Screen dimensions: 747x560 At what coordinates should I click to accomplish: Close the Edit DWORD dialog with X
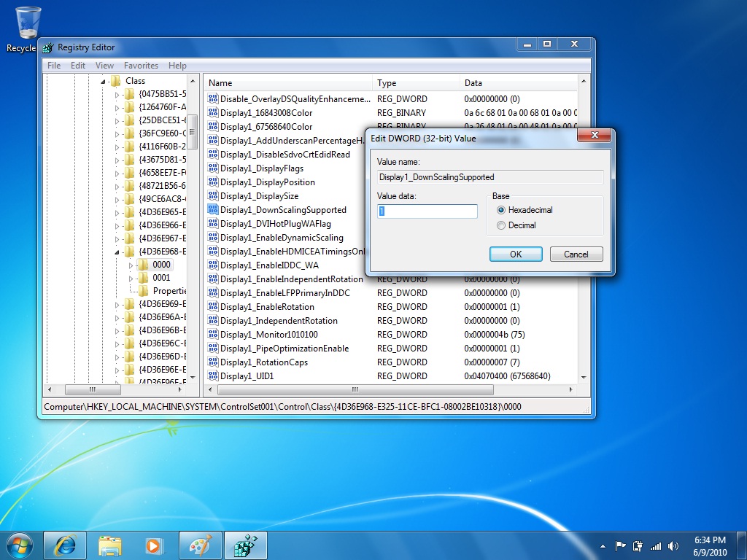pyautogui.click(x=594, y=135)
